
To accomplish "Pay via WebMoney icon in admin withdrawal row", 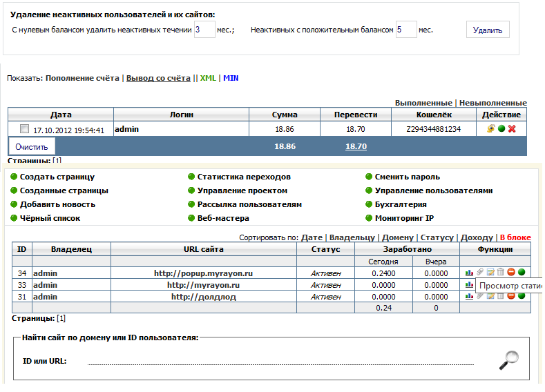I will tap(491, 128).
